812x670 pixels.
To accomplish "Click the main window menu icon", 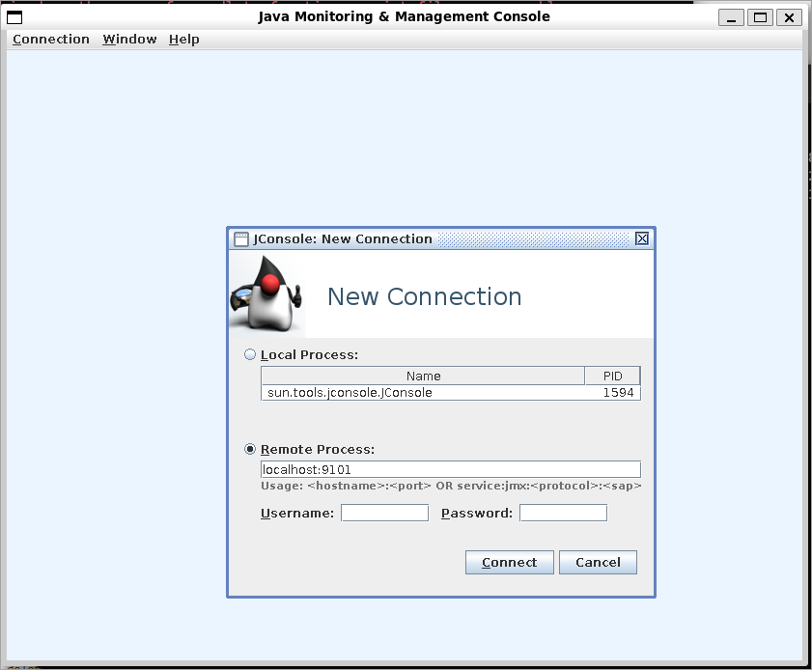I will click(x=14, y=16).
